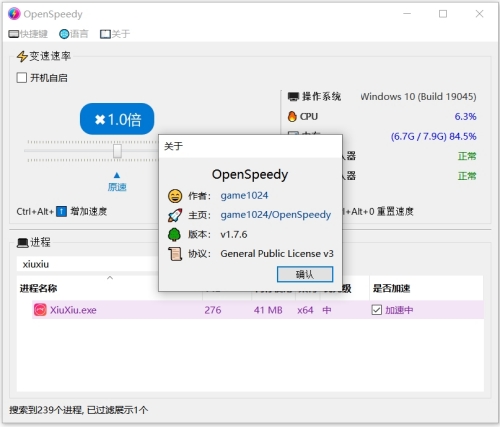The height and width of the screenshot is (427, 500).
Task: Click the Windows 10 (Build 19045) text
Action: point(418,97)
